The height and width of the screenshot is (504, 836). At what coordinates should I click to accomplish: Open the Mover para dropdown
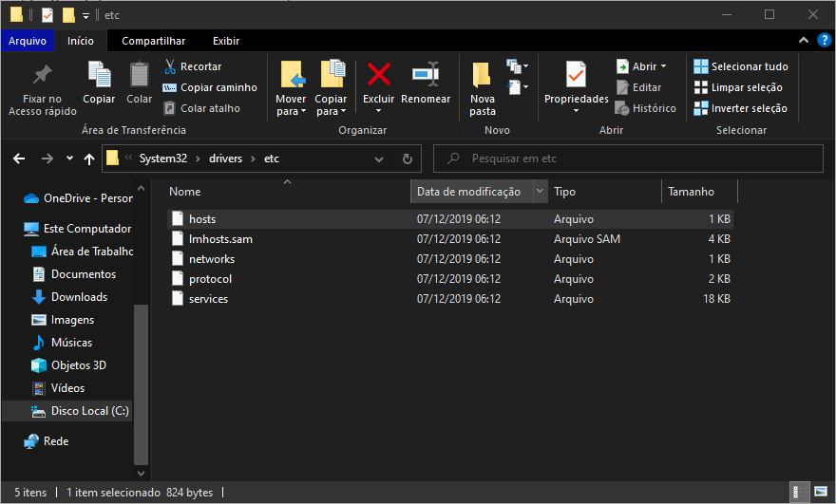coord(291,105)
